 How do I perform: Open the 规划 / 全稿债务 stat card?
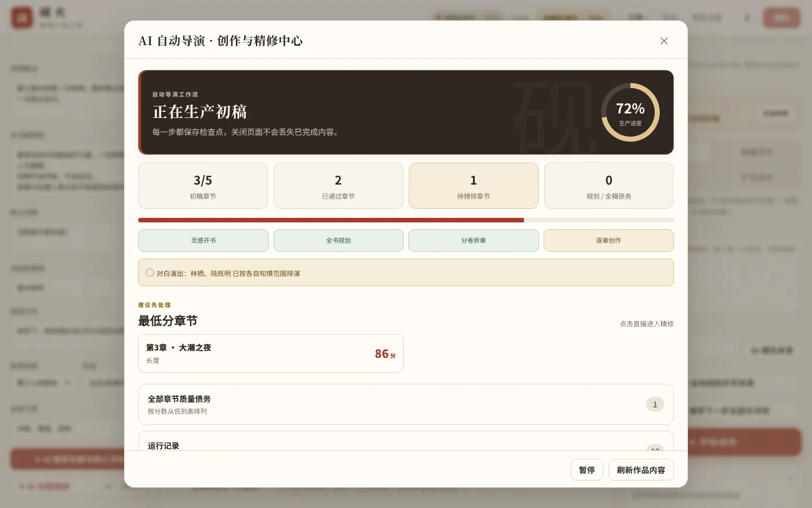click(x=609, y=186)
